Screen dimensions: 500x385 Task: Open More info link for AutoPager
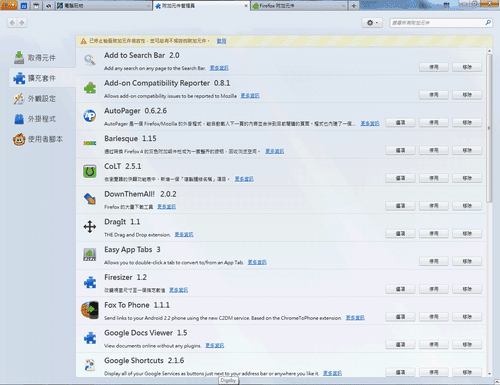point(370,123)
